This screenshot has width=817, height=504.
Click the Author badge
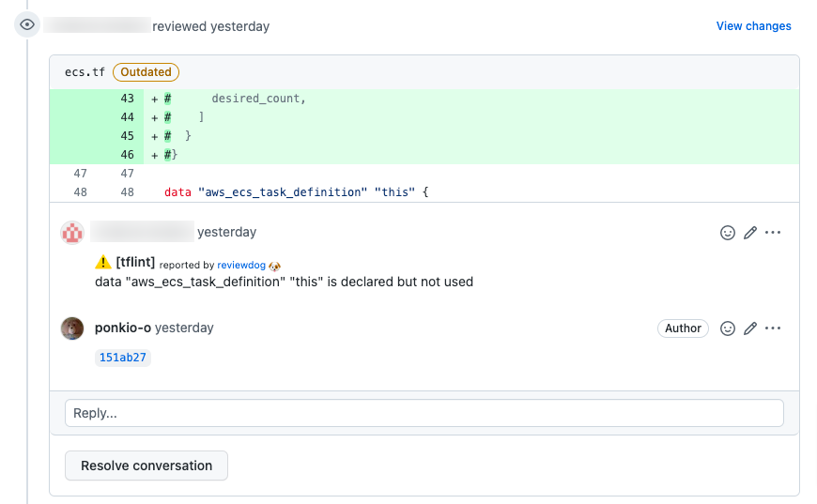pyautogui.click(x=683, y=328)
